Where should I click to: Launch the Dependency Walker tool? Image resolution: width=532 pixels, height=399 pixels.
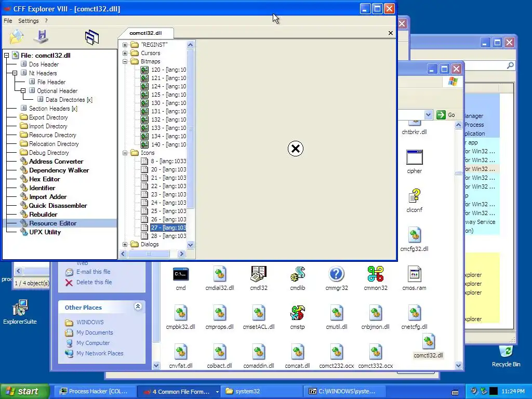click(59, 170)
